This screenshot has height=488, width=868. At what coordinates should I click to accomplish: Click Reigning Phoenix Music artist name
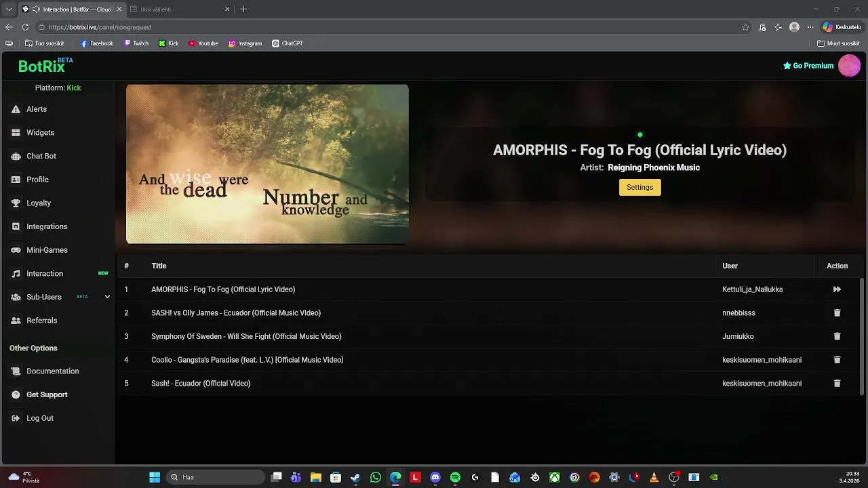tap(653, 167)
